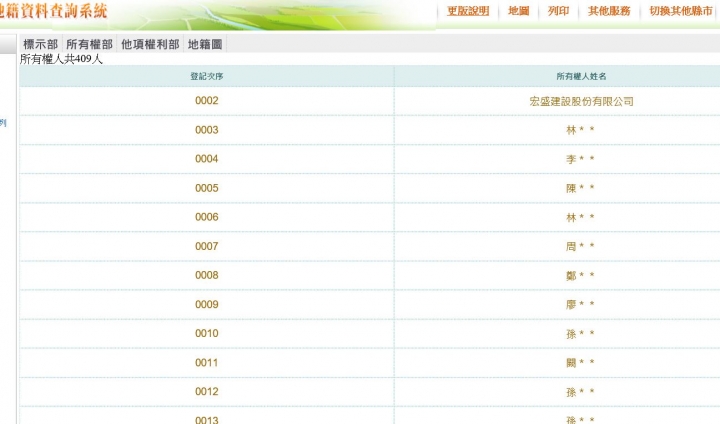Select owner 鄭＊＊ in row 0008
This screenshot has height=424, width=720.
[580, 275]
